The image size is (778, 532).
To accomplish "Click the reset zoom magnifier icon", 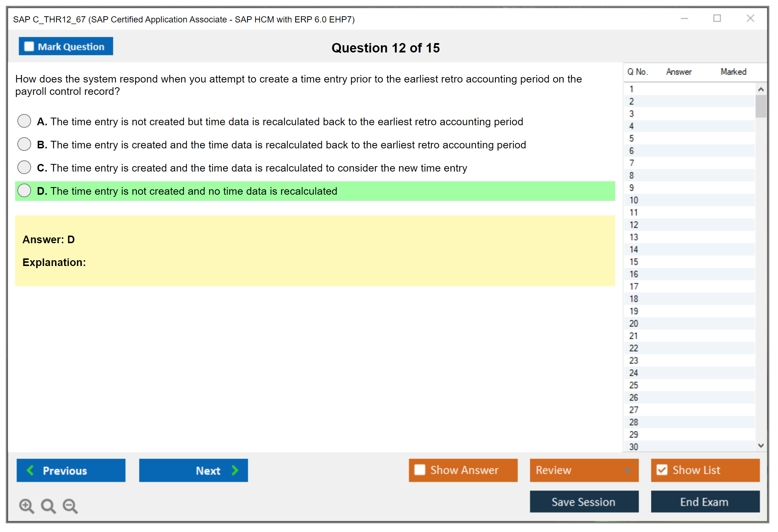I will [x=48, y=506].
